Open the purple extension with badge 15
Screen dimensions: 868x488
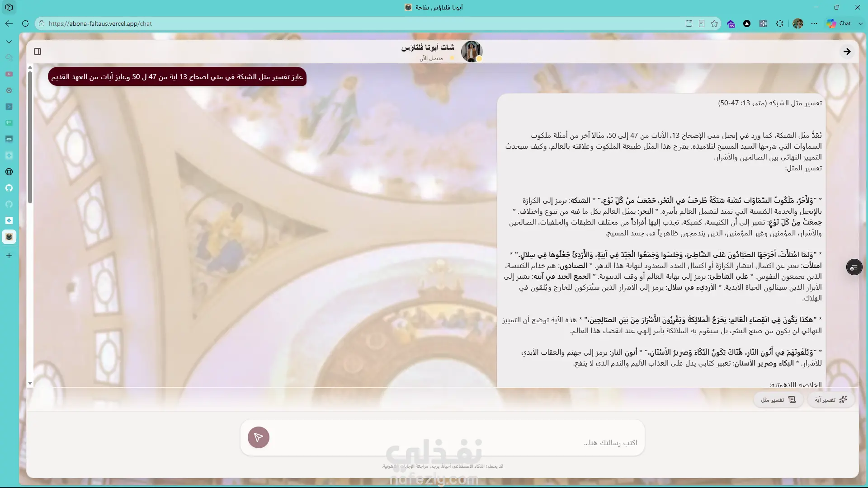pos(731,23)
